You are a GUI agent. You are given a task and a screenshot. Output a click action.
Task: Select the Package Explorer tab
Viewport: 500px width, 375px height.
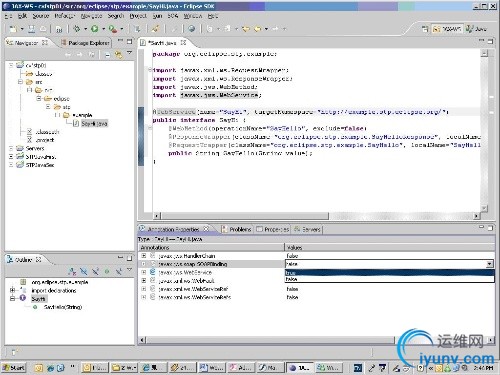(x=85, y=43)
